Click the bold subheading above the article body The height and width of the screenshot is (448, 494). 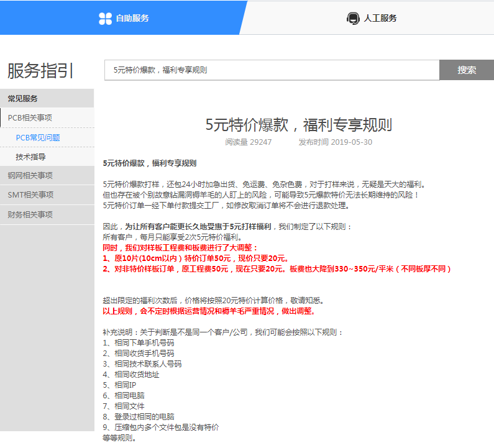pyautogui.click(x=149, y=163)
